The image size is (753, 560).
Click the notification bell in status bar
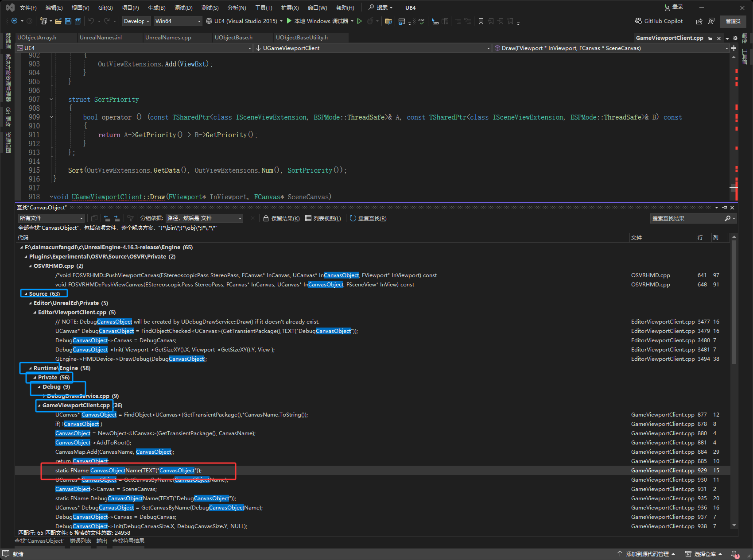tap(734, 554)
